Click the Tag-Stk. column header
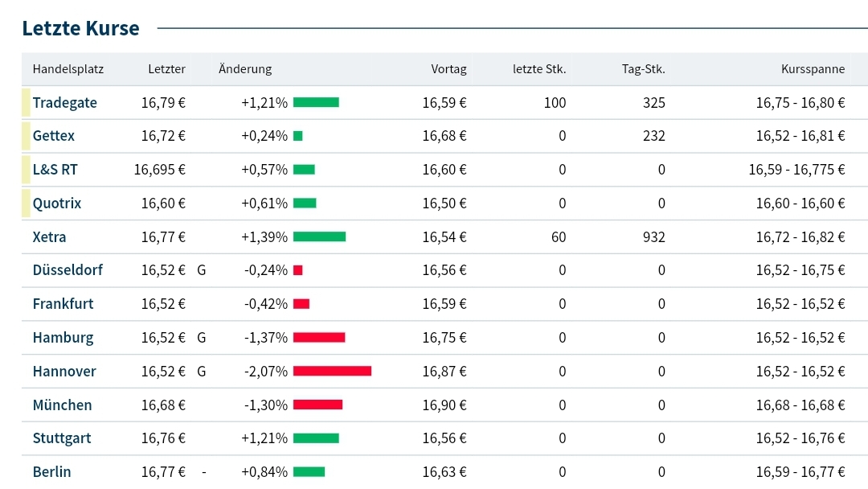The image size is (868, 489). (x=643, y=69)
